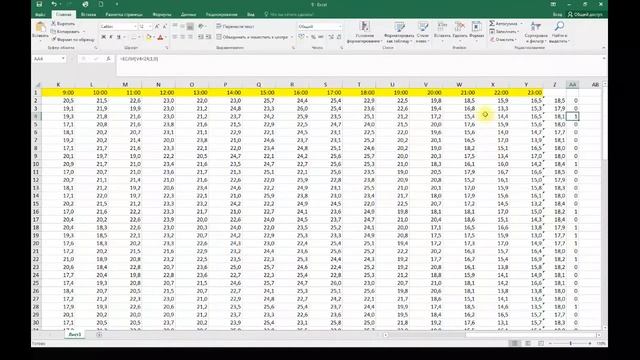Screen dimensions: 640x360
Task: Click the column AA header
Action: [x=572, y=84]
